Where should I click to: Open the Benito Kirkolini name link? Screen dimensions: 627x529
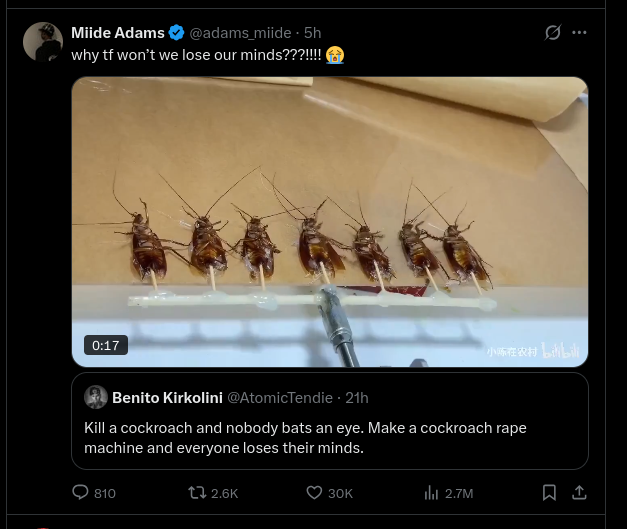coord(167,397)
